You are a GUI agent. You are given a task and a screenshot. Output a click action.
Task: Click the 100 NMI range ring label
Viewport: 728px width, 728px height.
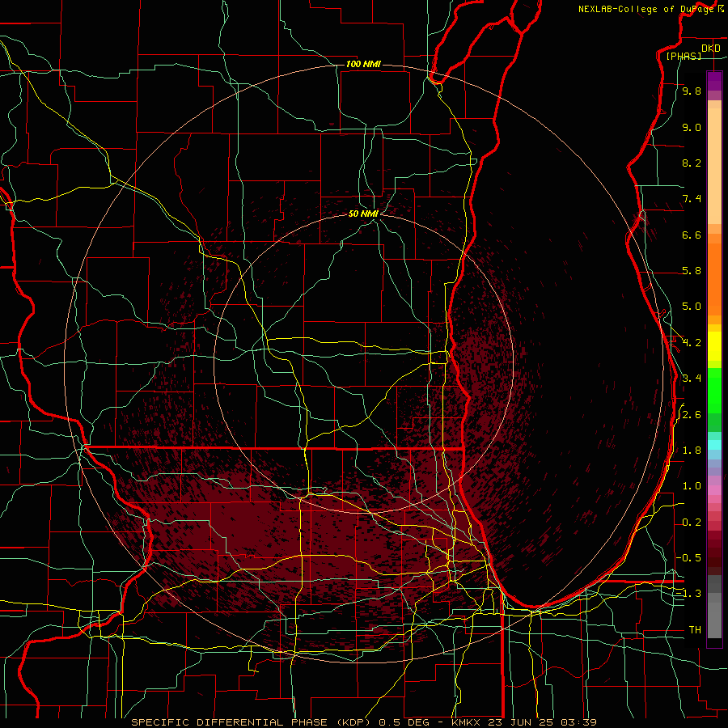(x=363, y=64)
